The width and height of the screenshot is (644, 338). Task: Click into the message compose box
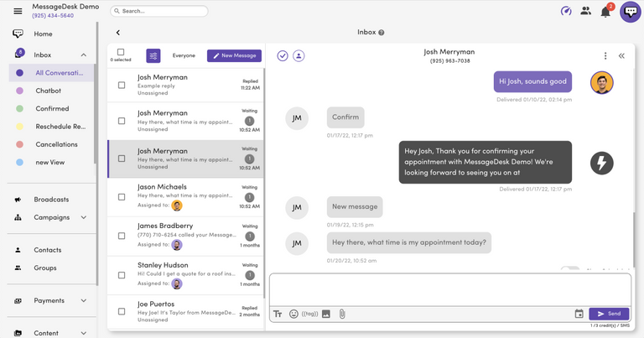[450, 290]
